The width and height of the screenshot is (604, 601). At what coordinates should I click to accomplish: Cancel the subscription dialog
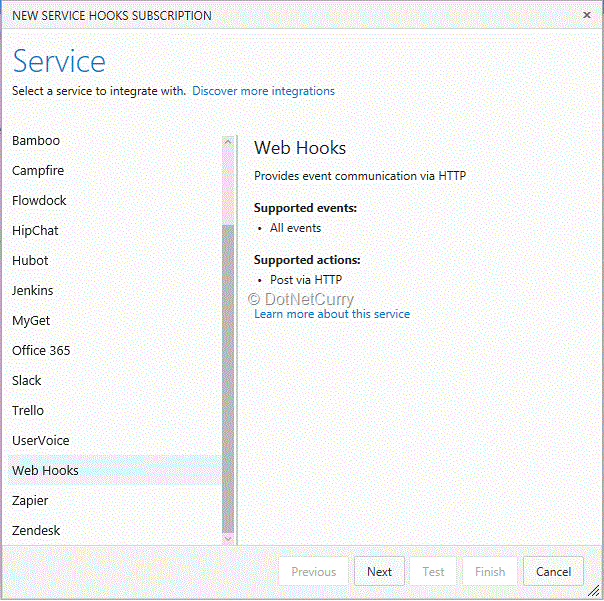pos(553,572)
